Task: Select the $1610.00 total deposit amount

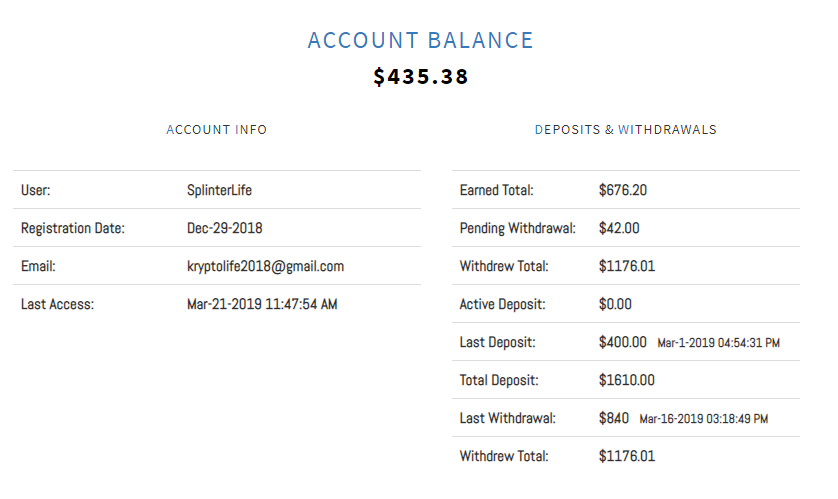Action: [x=627, y=380]
